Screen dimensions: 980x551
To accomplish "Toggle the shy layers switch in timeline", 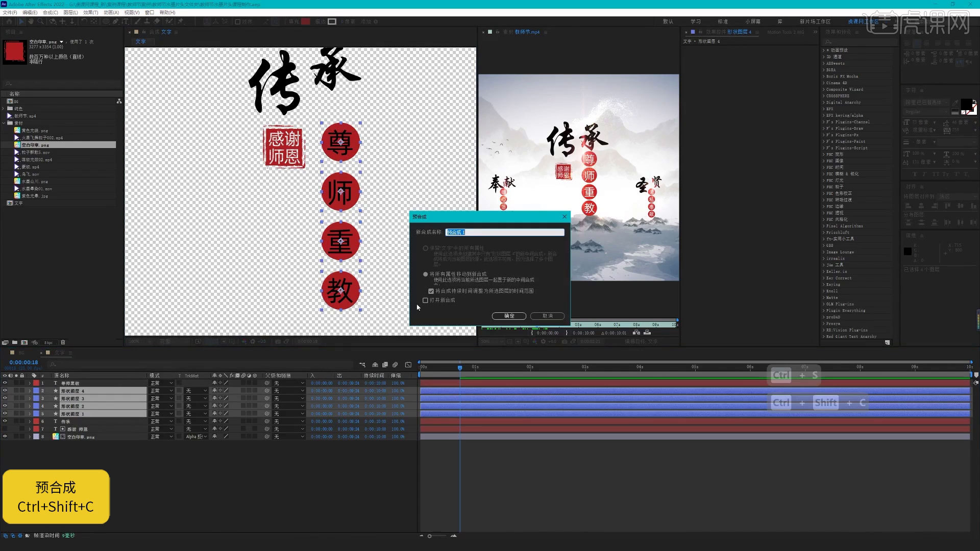I will tap(375, 365).
